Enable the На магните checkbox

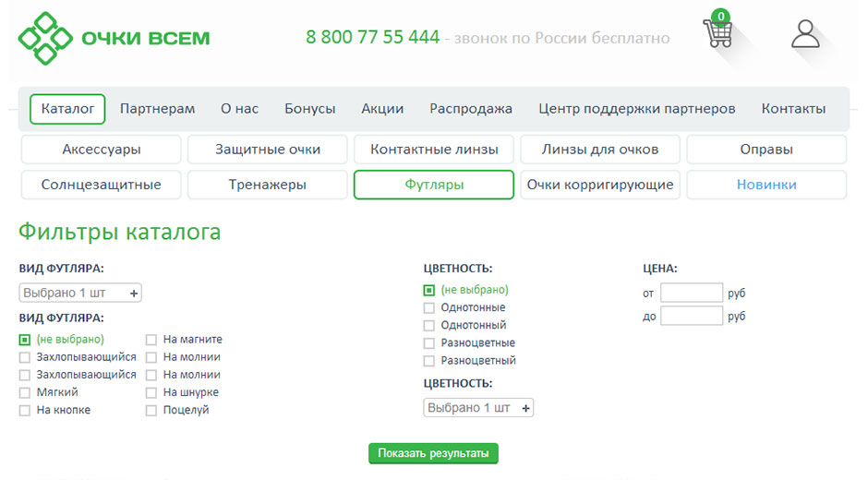point(151,340)
